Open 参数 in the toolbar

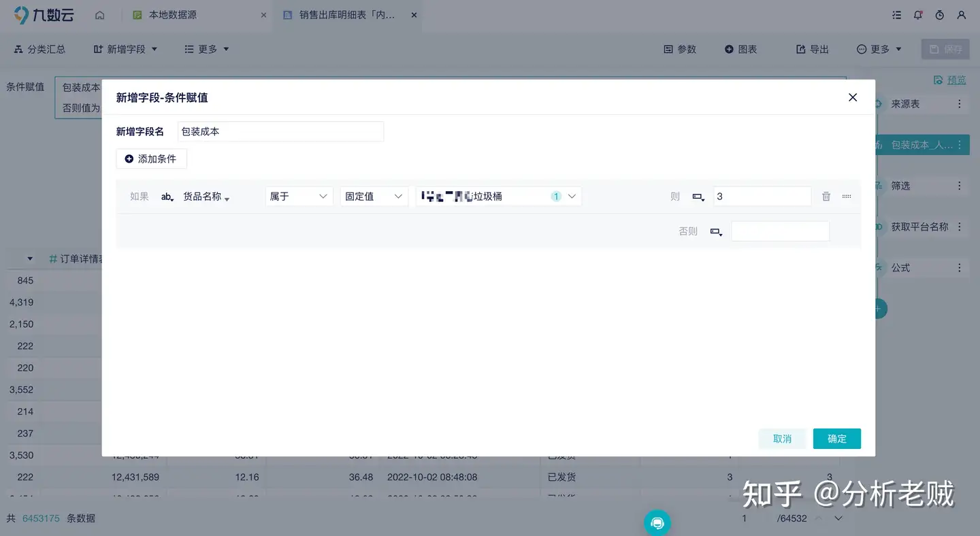[x=680, y=49]
